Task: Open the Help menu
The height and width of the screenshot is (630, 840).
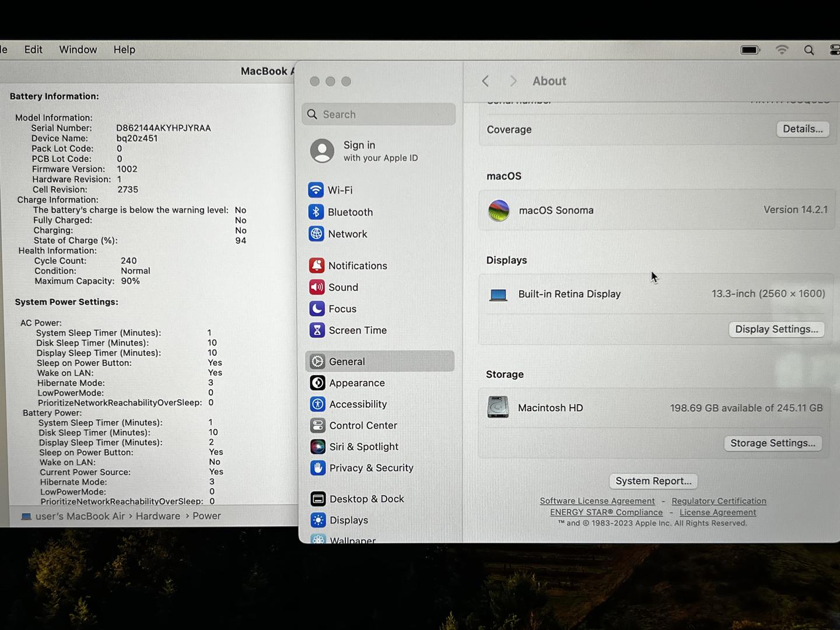Action: (x=124, y=50)
